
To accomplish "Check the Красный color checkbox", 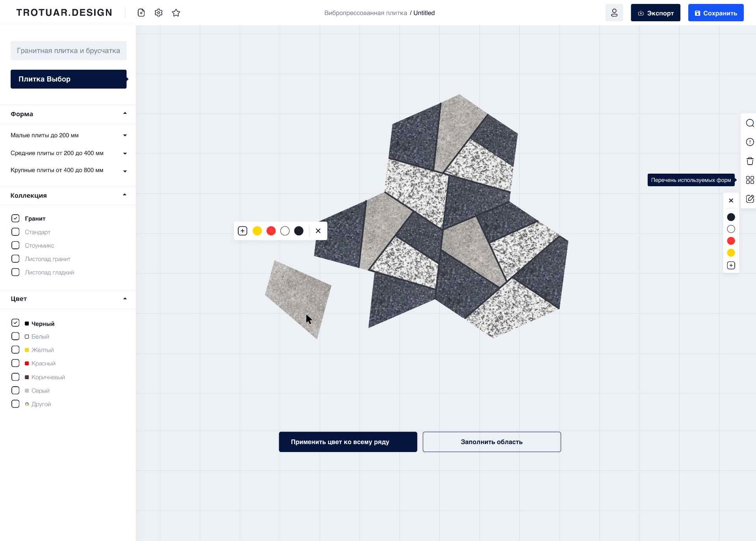I will [15, 363].
